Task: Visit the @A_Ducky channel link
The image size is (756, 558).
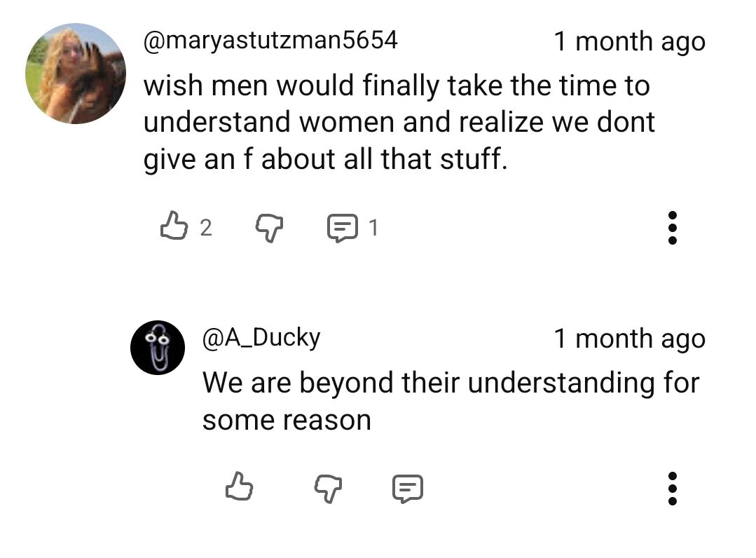Action: [261, 338]
